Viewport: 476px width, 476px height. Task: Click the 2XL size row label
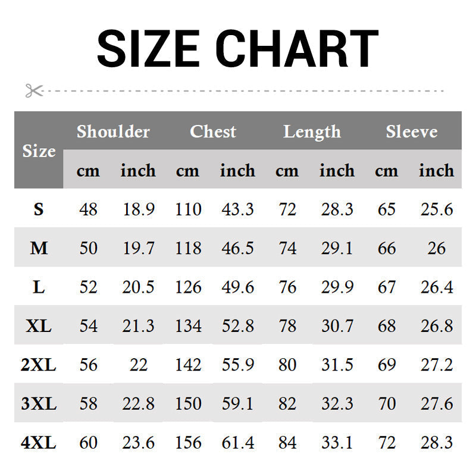(x=39, y=365)
